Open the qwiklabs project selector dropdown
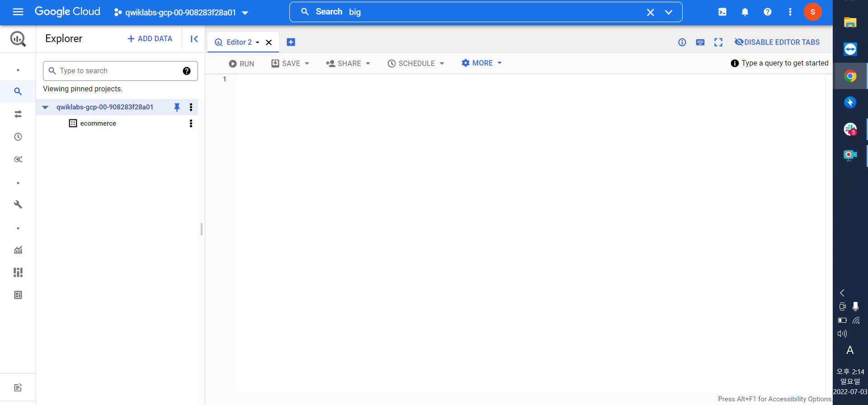This screenshot has height=405, width=868. click(x=181, y=13)
